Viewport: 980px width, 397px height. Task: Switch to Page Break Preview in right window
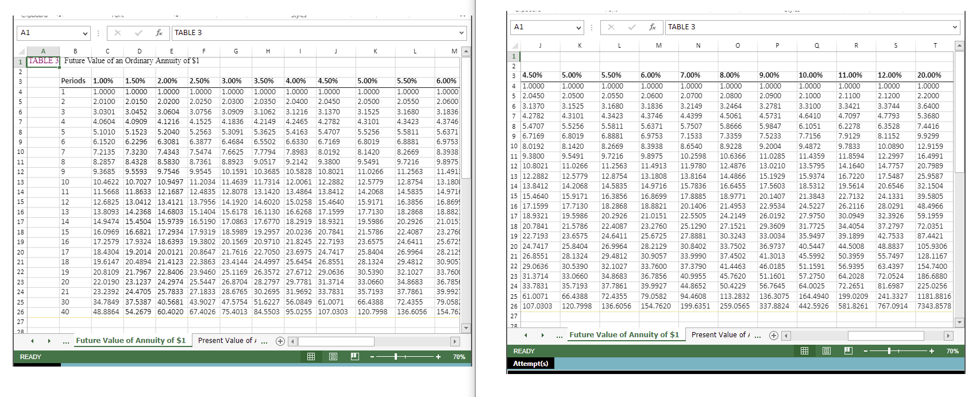pos(848,351)
